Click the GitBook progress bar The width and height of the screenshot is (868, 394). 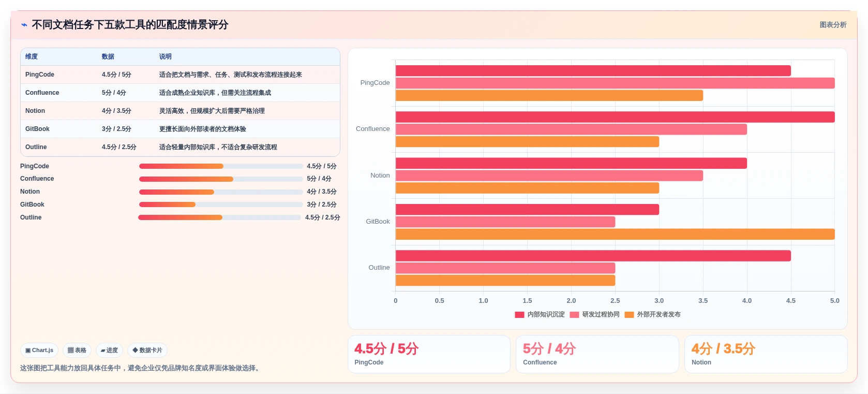click(221, 205)
